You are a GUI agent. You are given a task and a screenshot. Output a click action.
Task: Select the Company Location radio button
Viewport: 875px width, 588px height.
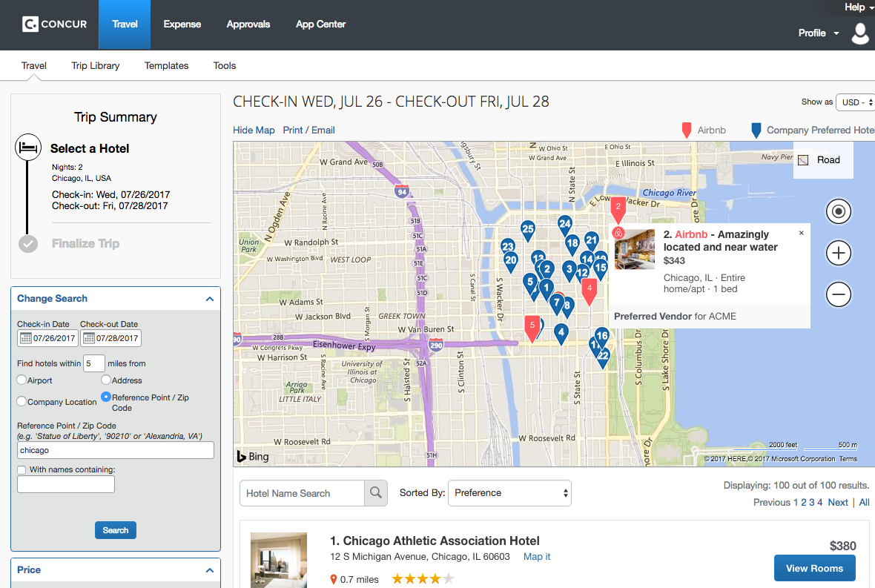coord(22,401)
